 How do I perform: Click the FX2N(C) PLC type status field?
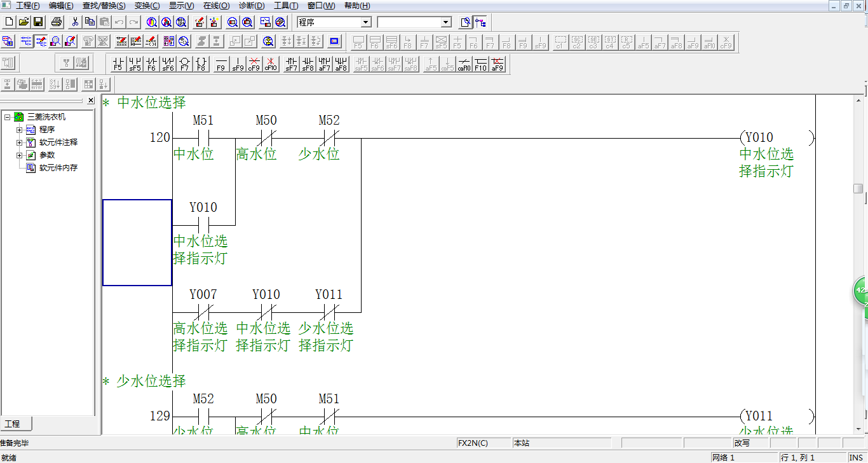[484, 443]
